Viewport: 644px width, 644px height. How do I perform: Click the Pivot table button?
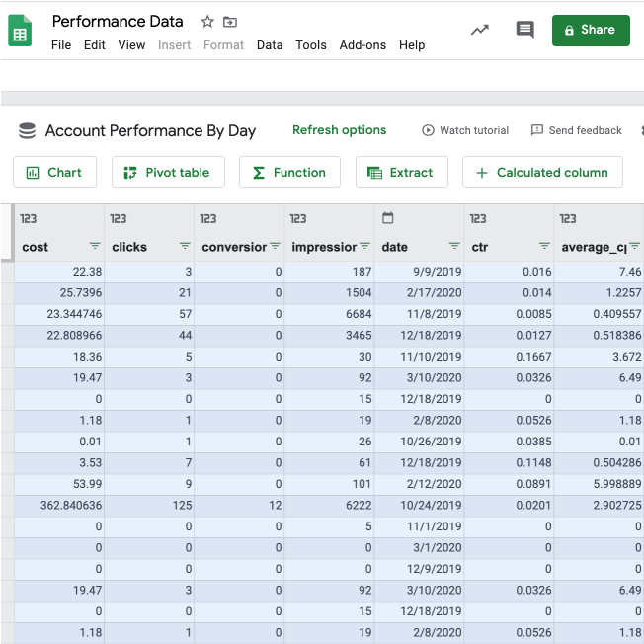point(168,172)
